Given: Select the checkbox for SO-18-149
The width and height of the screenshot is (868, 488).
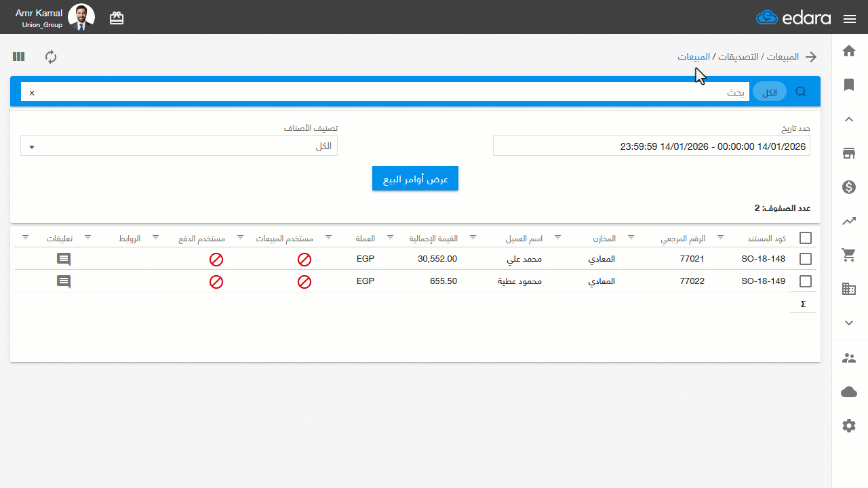Looking at the screenshot, I should (806, 281).
